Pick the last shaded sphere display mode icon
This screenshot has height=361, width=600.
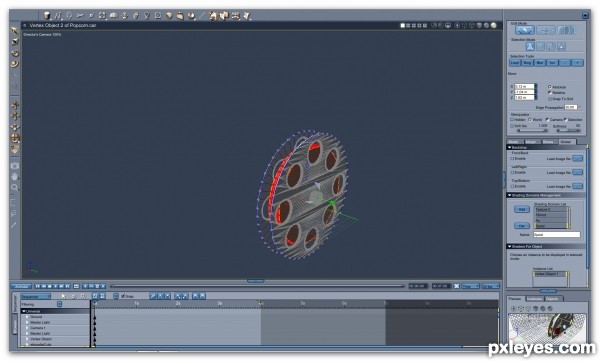[494, 26]
